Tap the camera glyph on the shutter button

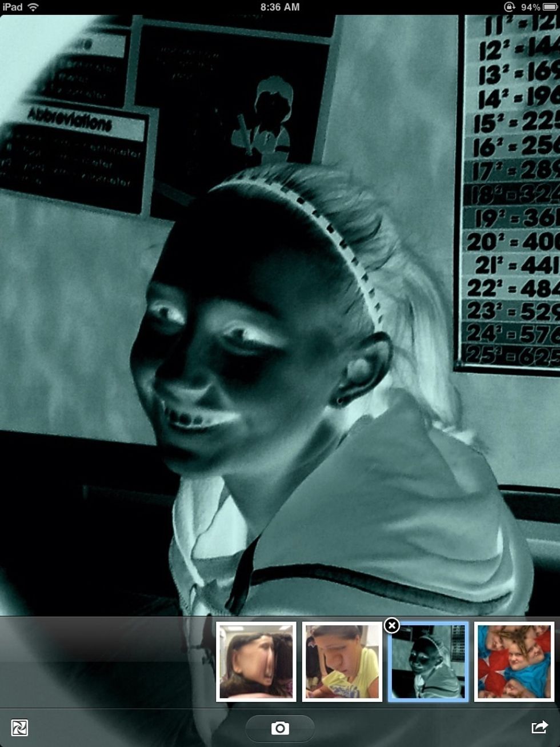[x=279, y=728]
